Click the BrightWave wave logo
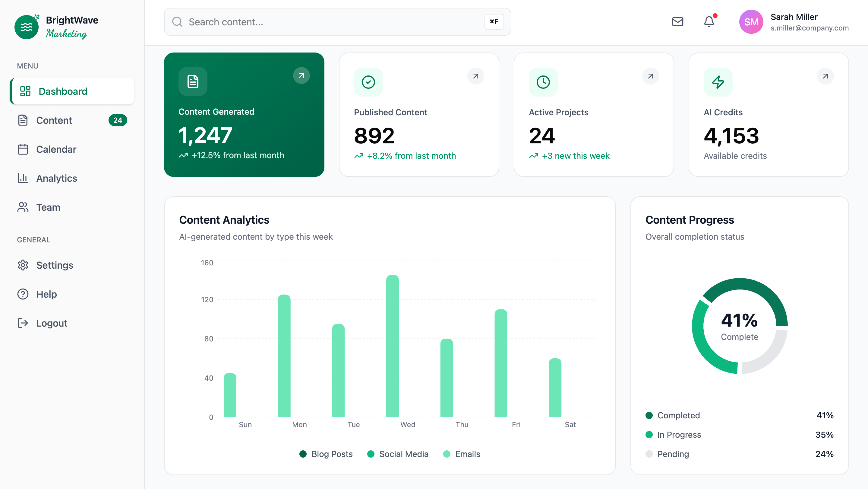 (26, 27)
